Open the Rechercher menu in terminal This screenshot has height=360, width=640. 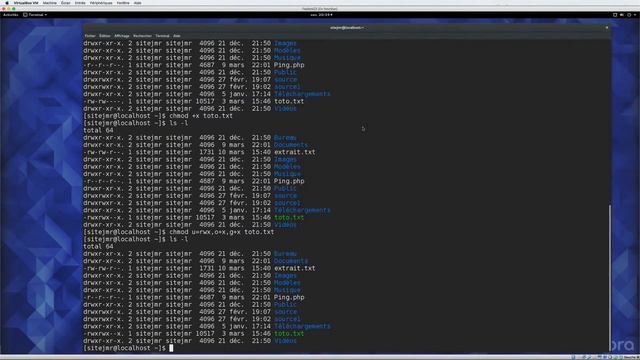tap(142, 36)
